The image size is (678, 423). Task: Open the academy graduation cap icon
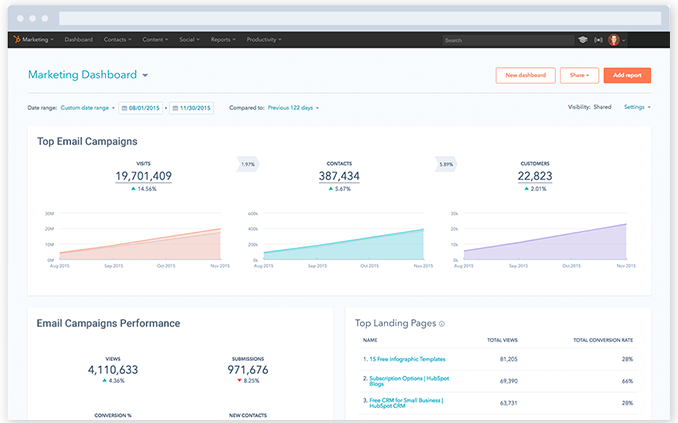click(x=583, y=40)
